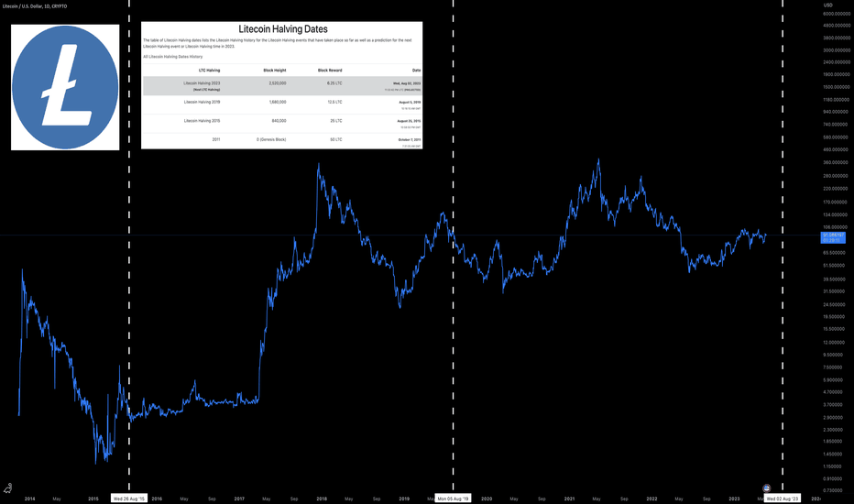Click the TradingView logo in the bottom-left corner

[7, 488]
